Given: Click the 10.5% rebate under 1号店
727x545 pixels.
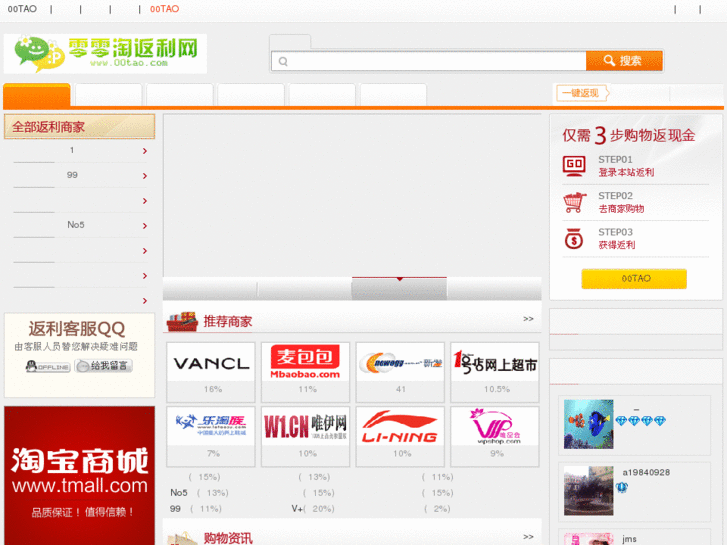Looking at the screenshot, I should (x=497, y=389).
